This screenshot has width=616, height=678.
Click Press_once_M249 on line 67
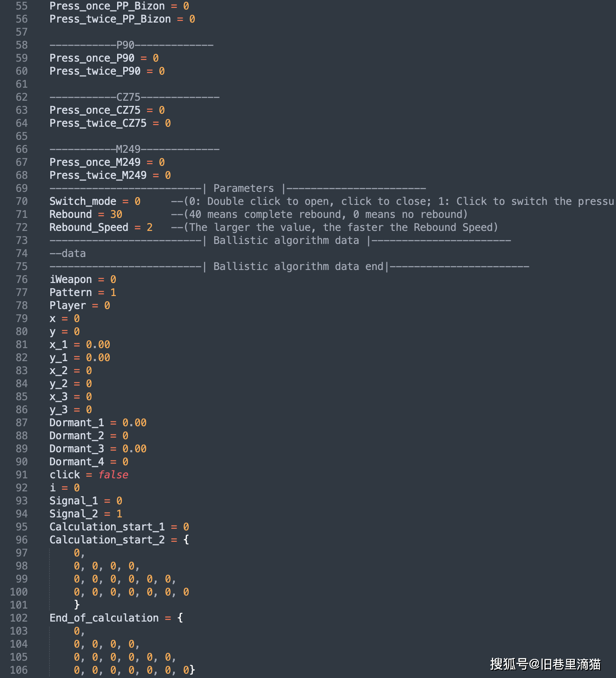click(95, 162)
